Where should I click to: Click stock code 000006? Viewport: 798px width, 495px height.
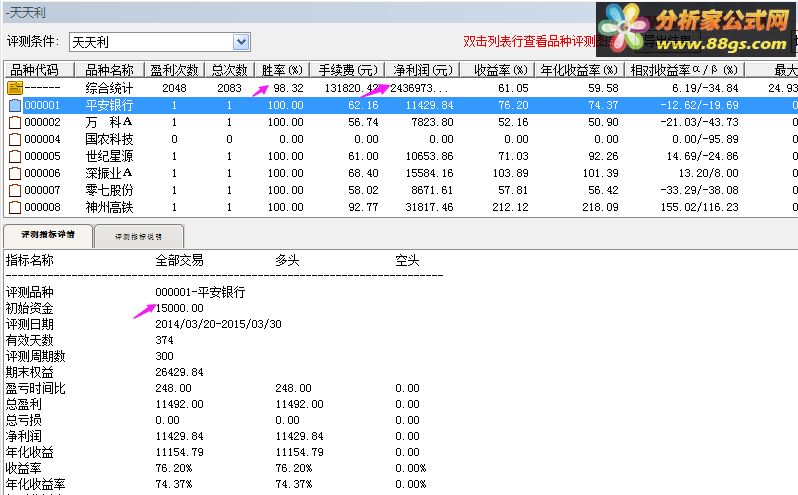pos(42,173)
